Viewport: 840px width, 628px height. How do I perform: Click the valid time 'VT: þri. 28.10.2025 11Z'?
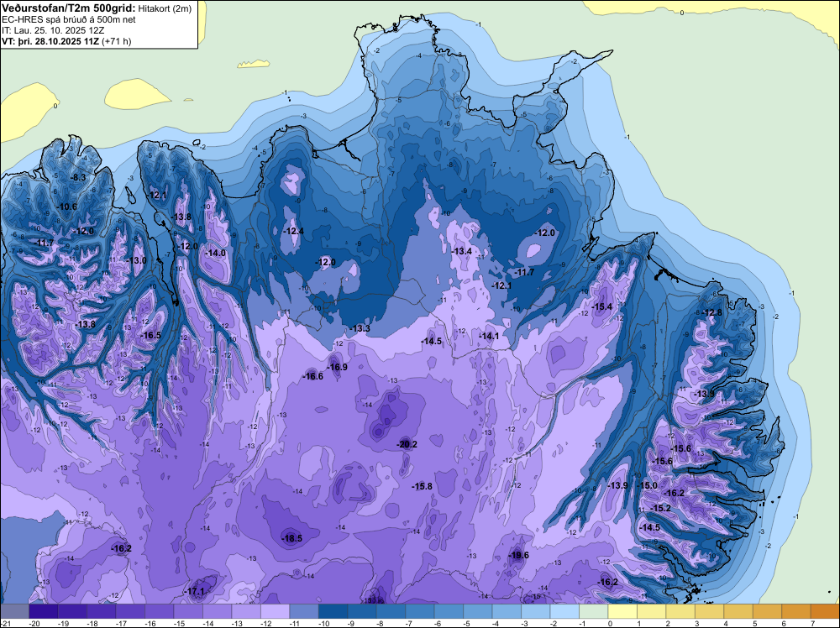50,41
